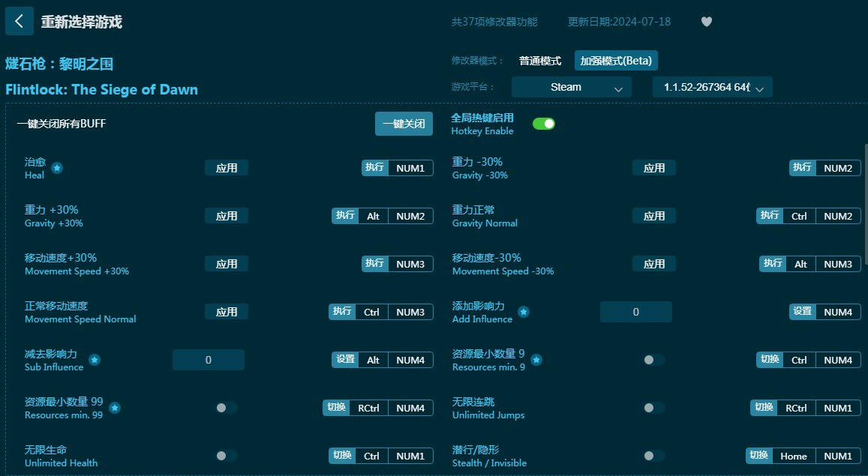Screen dimensions: 868x476
Task: Click the Unlimited Jumps RCtrl NUM1 hotkey
Action: click(x=806, y=408)
